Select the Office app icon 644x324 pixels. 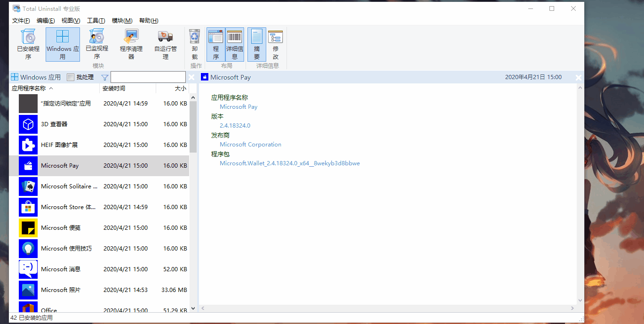point(28,307)
